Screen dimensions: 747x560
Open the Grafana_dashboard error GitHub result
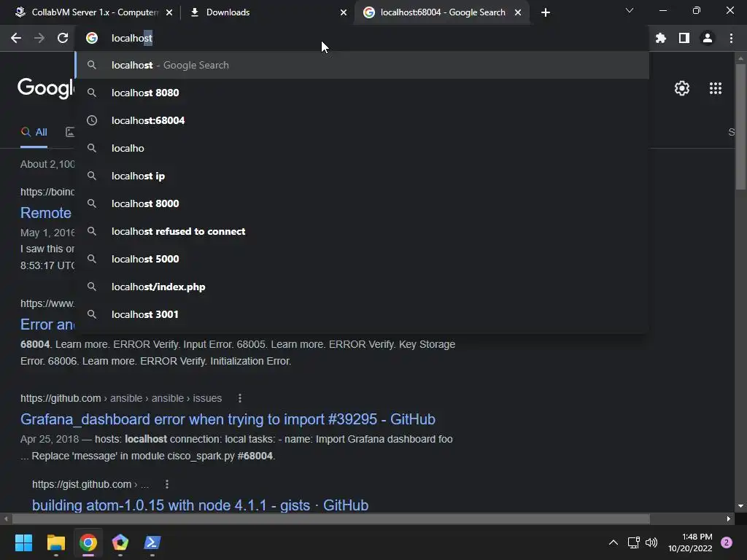click(228, 419)
